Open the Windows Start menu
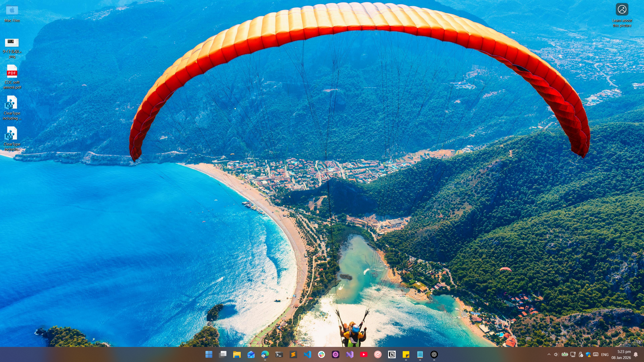The height and width of the screenshot is (362, 644). point(209,354)
